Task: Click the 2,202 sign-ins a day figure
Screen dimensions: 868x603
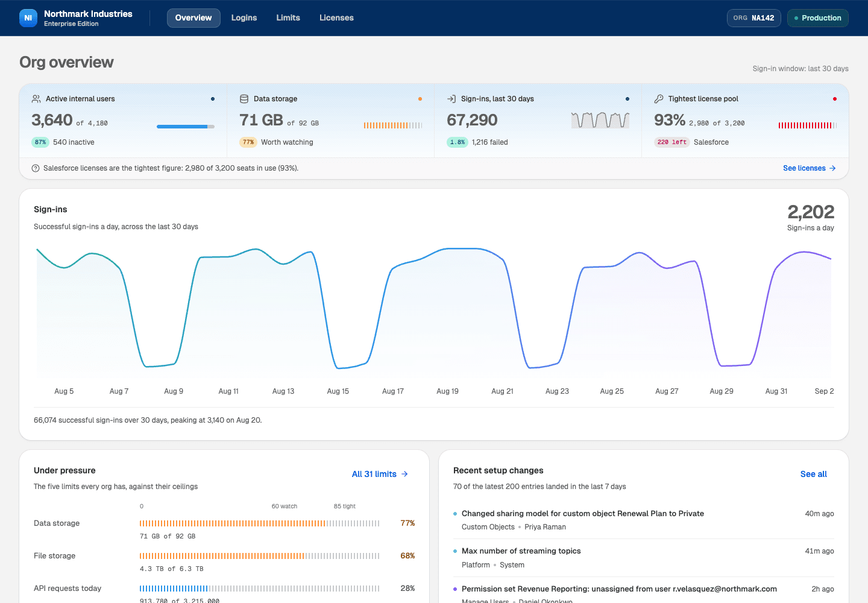Action: (x=811, y=212)
